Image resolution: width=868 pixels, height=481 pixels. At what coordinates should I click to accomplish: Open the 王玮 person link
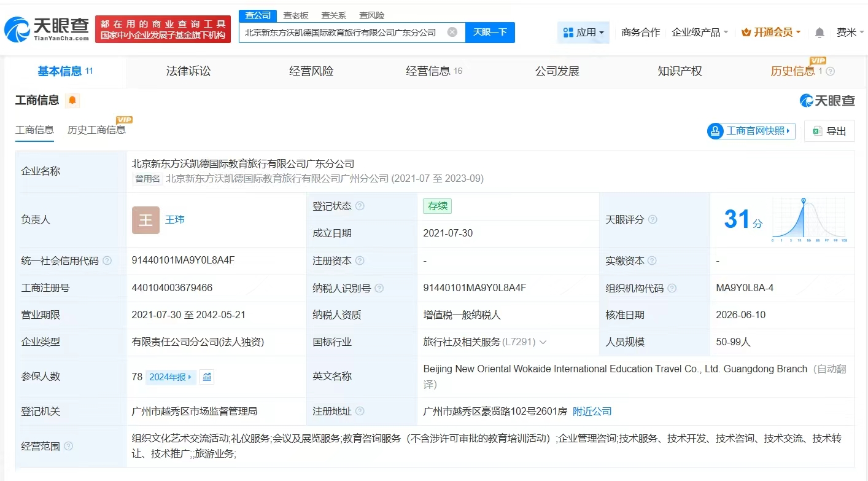(x=175, y=219)
